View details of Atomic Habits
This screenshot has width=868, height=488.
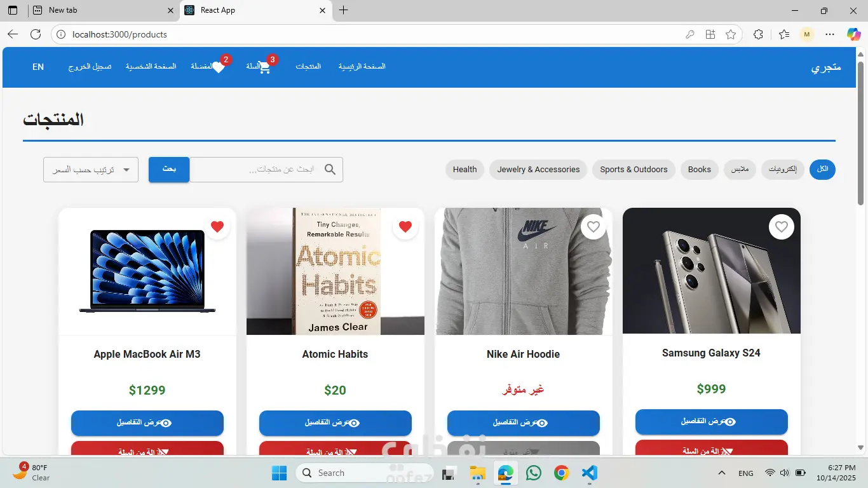click(336, 423)
